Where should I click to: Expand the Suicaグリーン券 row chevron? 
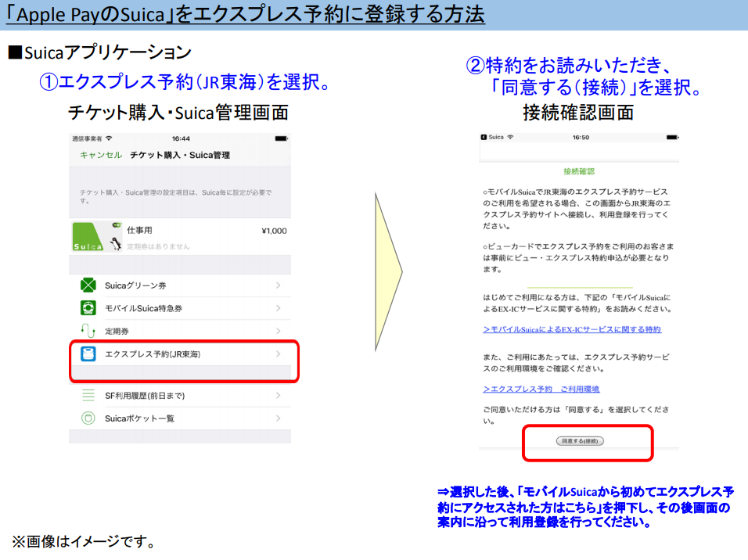278,285
